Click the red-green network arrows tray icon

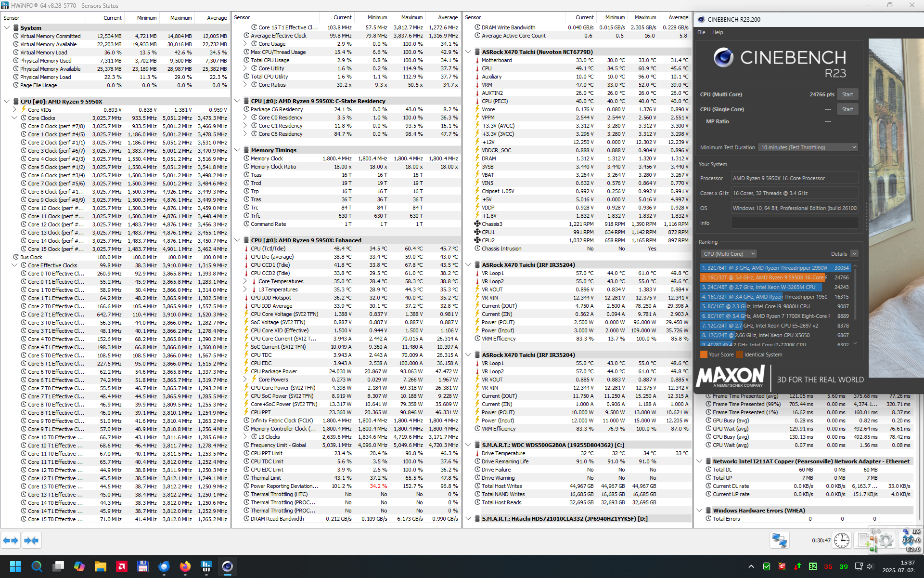click(x=797, y=566)
